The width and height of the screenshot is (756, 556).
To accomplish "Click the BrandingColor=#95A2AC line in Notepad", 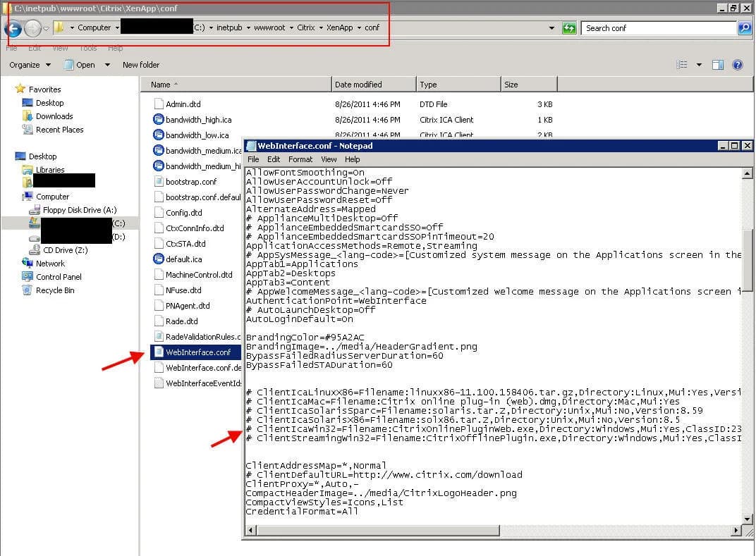I will pyautogui.click(x=305, y=338).
